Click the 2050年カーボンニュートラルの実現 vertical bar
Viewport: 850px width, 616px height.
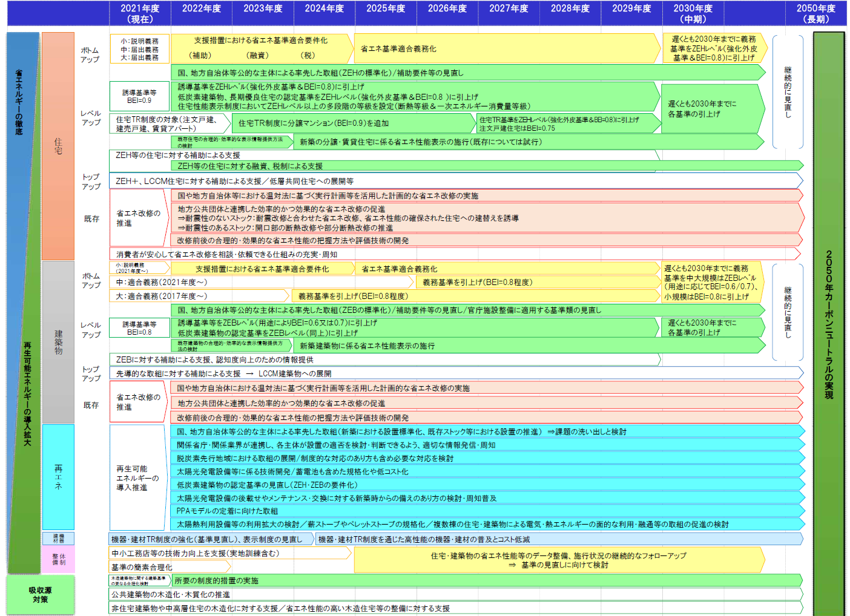coord(828,324)
